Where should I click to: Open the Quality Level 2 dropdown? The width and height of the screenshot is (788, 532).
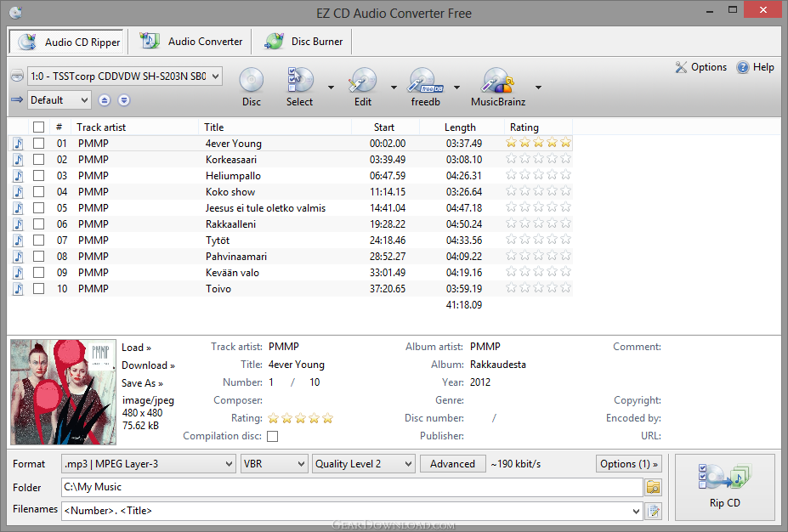(x=363, y=464)
